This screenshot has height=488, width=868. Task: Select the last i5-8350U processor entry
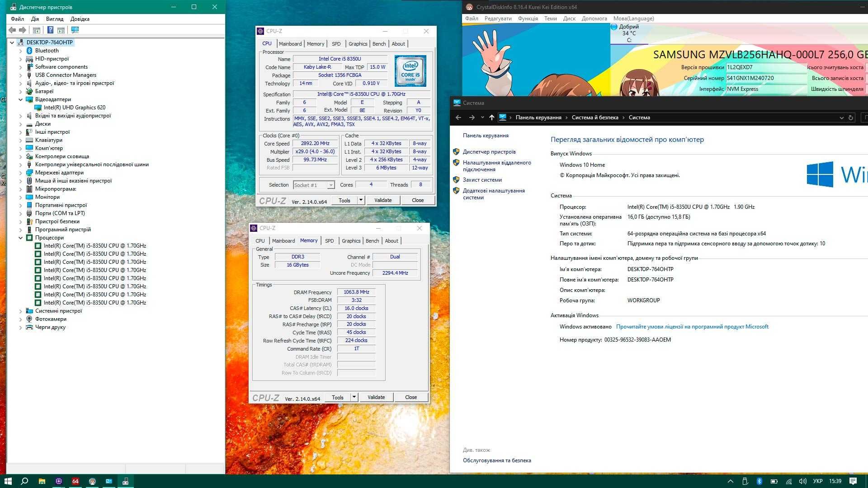(95, 303)
